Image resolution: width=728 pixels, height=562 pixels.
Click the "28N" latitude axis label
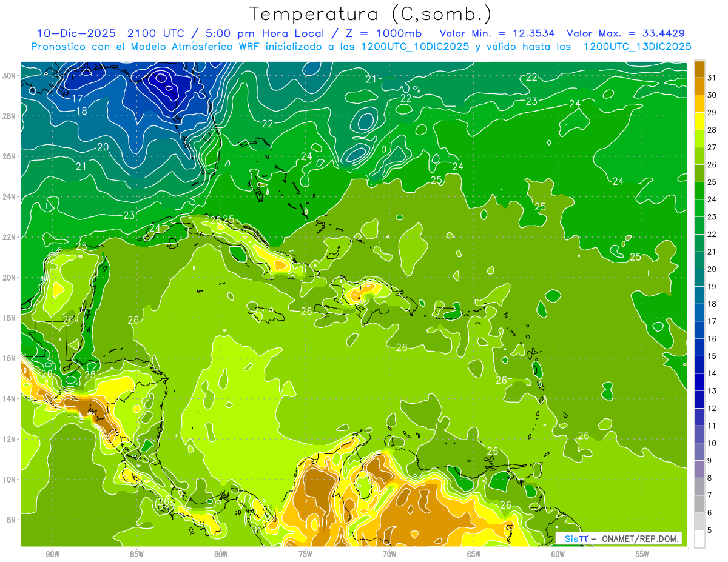point(10,116)
